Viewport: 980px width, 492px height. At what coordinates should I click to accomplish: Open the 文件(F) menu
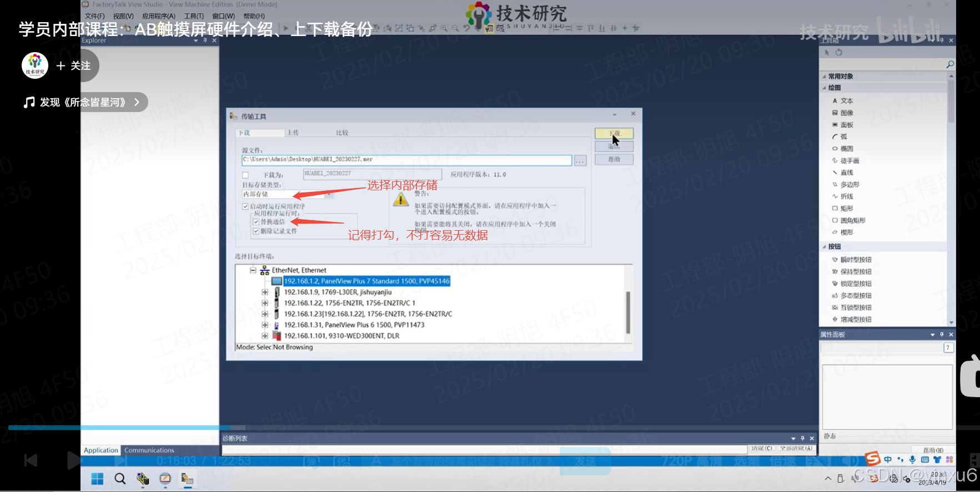pyautogui.click(x=94, y=16)
